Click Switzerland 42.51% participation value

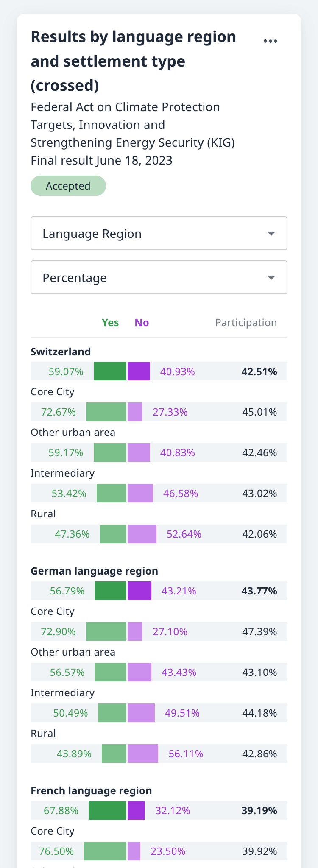point(259,372)
